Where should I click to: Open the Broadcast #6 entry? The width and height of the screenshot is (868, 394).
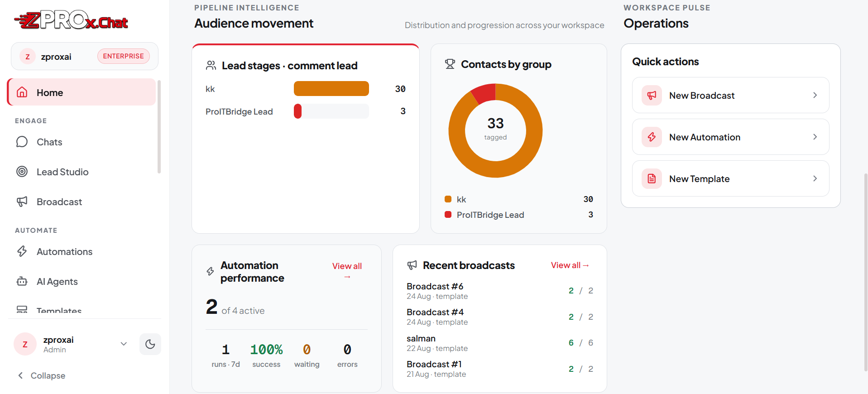tap(499, 291)
